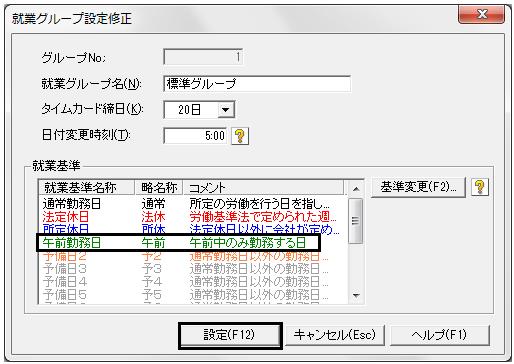The image size is (514, 364).
Task: Click the list scrollbar up arrow
Action: (x=356, y=189)
